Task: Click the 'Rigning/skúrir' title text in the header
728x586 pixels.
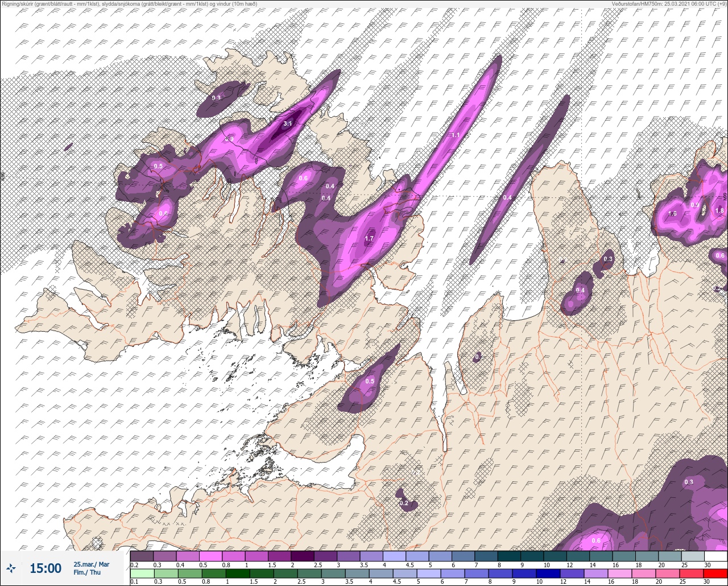Action: tap(17, 4)
